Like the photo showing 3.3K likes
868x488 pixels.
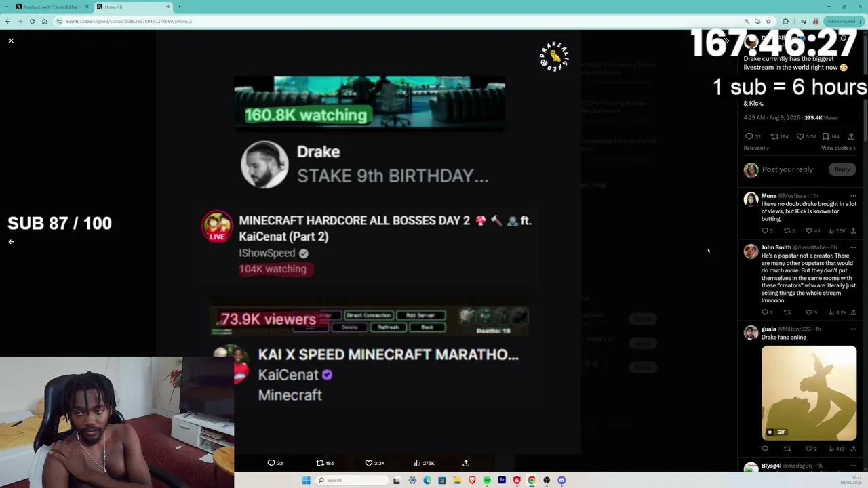coord(375,463)
